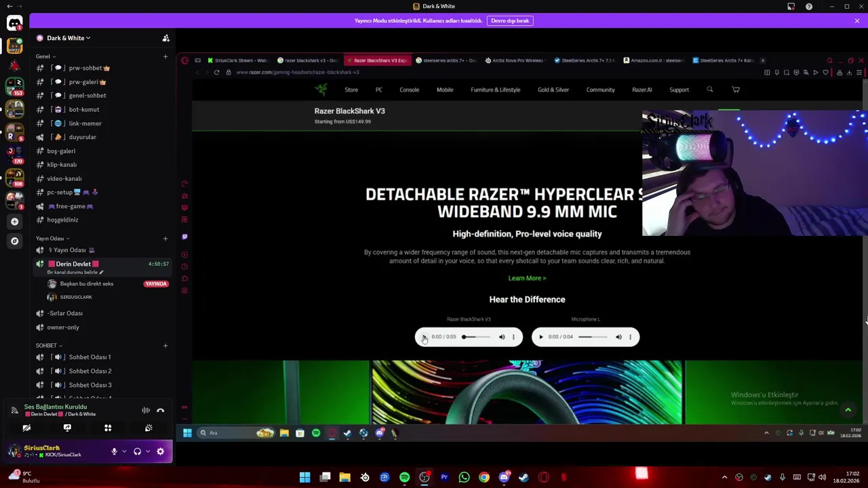
Task: Open the activities icon in voice panel
Action: [108, 428]
